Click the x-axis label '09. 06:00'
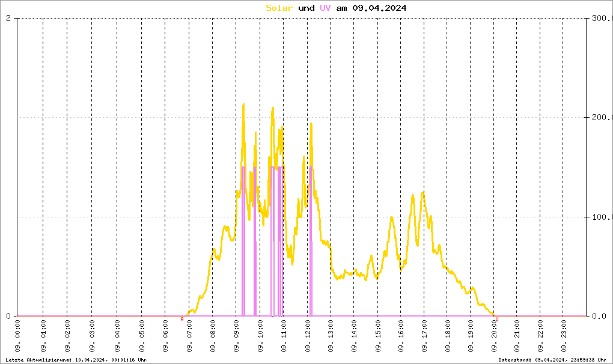Image resolution: width=613 pixels, height=364 pixels. [165, 336]
